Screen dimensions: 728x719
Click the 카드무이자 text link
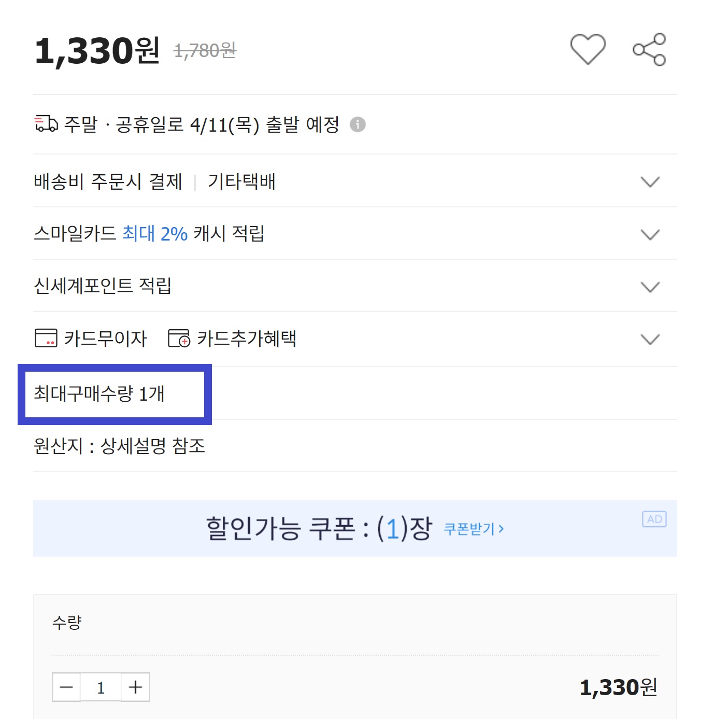[106, 339]
